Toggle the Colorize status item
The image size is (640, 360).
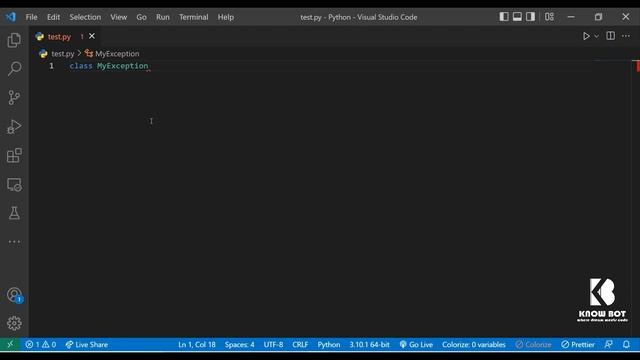tap(533, 344)
